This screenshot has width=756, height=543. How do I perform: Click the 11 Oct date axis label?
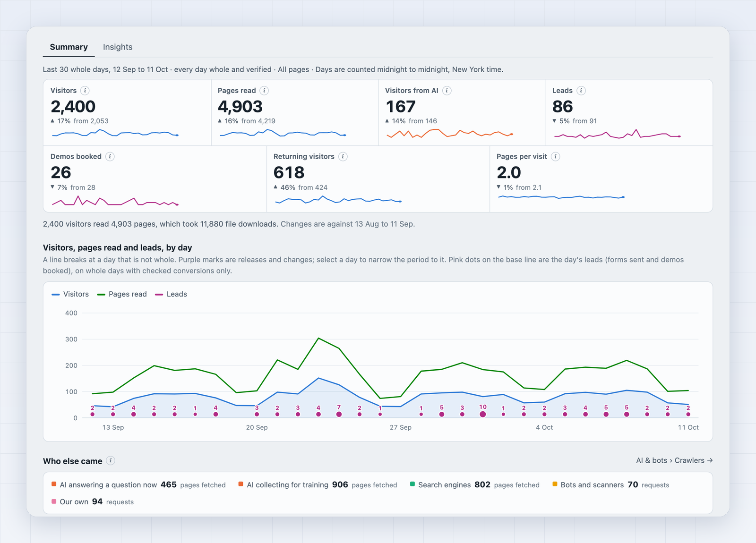click(x=688, y=427)
